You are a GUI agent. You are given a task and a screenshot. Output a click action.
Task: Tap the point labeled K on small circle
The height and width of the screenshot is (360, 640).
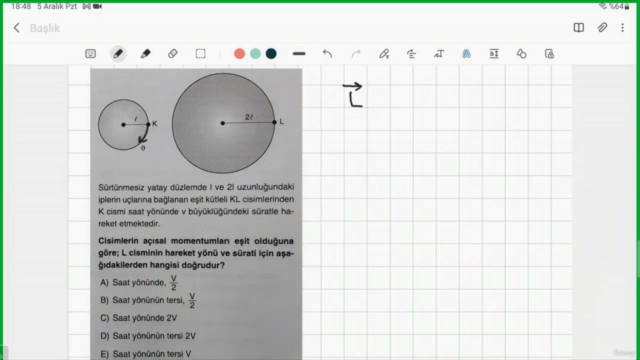coord(148,124)
